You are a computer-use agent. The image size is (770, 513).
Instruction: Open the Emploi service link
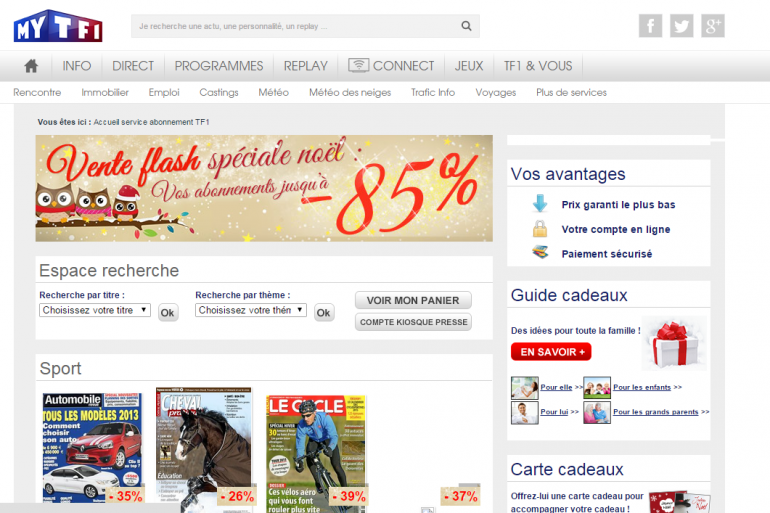click(x=164, y=92)
